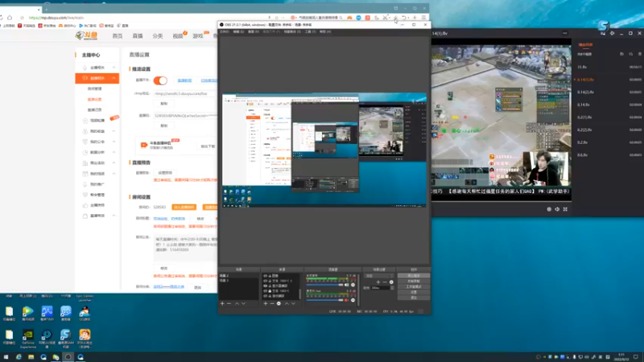Open source properties via the Sources panel gear icon

[x=279, y=303]
